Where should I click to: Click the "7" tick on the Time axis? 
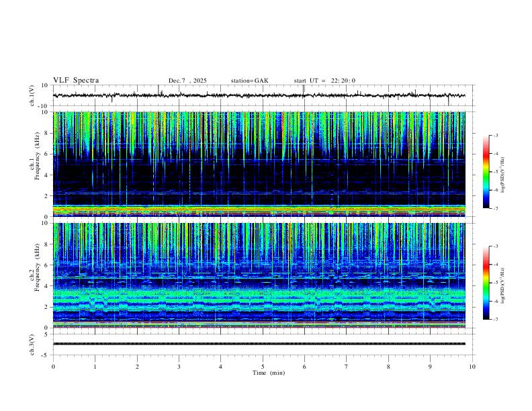click(x=347, y=367)
